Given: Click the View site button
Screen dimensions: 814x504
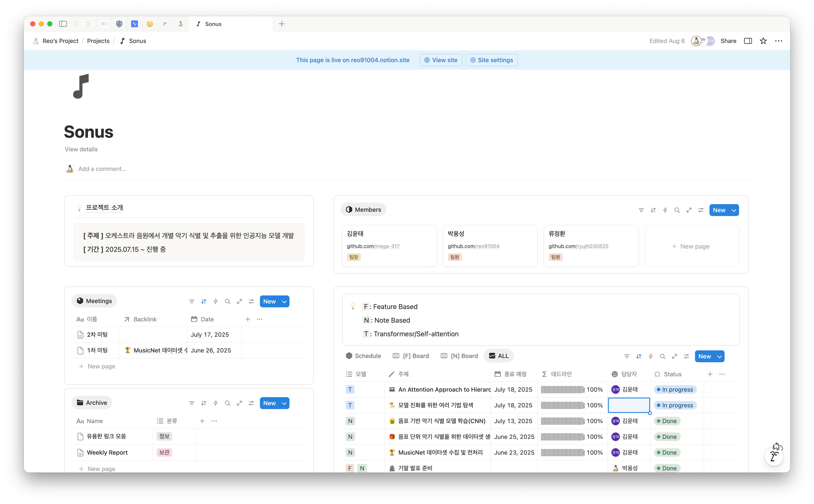Looking at the screenshot, I should point(441,60).
